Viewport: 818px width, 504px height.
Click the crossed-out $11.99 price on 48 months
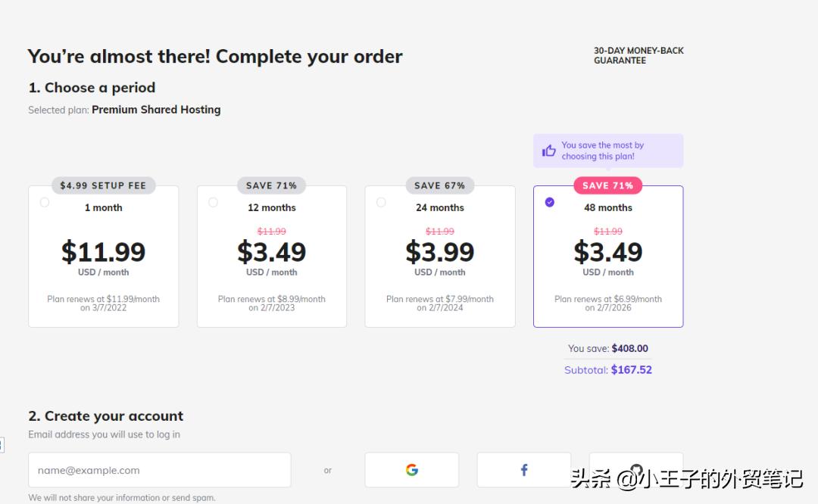[607, 231]
